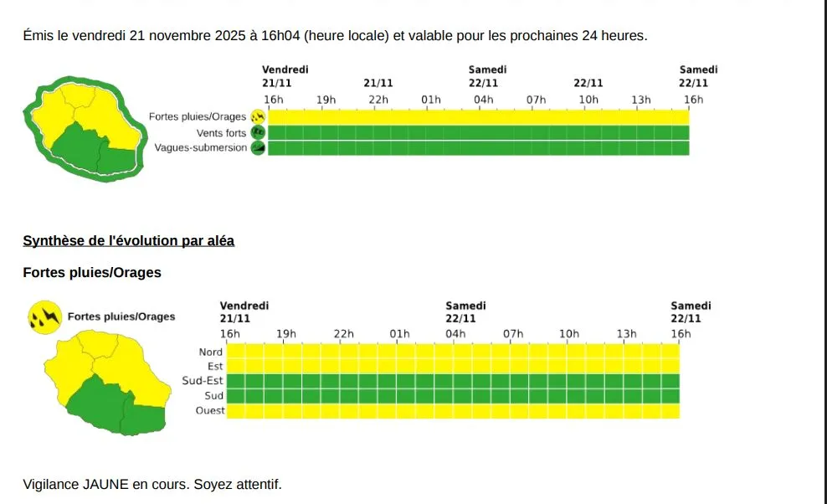The width and height of the screenshot is (827, 504).
Task: Click the bold Fortes pluies/Orages section heading
Action: coord(92,273)
